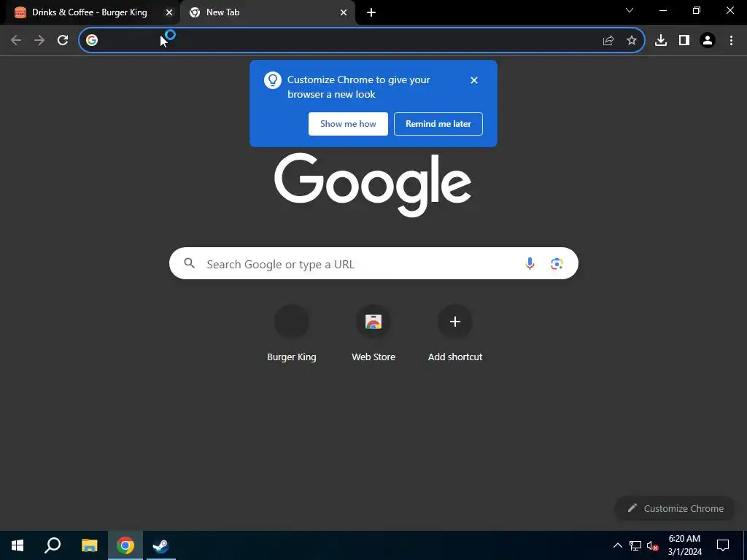The image size is (747, 560).
Task: Share this page icon in address bar
Action: tap(608, 41)
